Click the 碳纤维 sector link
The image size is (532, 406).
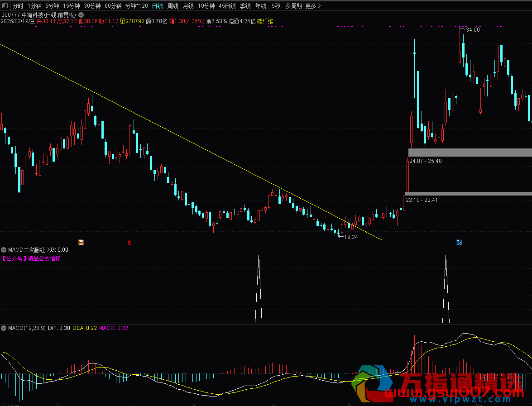point(265,21)
